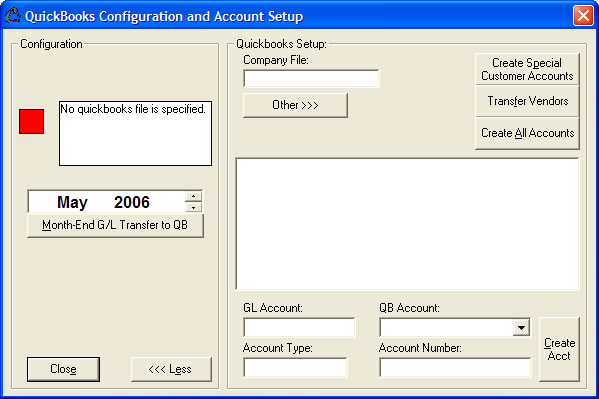
Task: Select the May month field
Action: (72, 202)
